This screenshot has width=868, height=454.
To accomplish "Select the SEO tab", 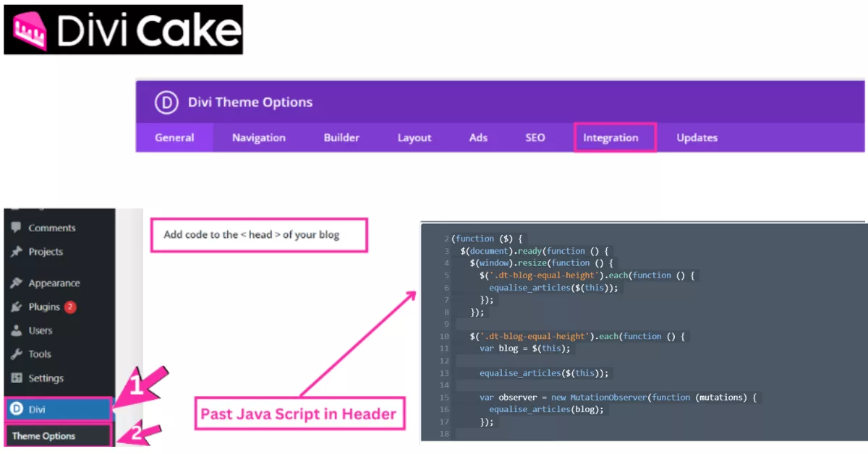I will tap(535, 137).
